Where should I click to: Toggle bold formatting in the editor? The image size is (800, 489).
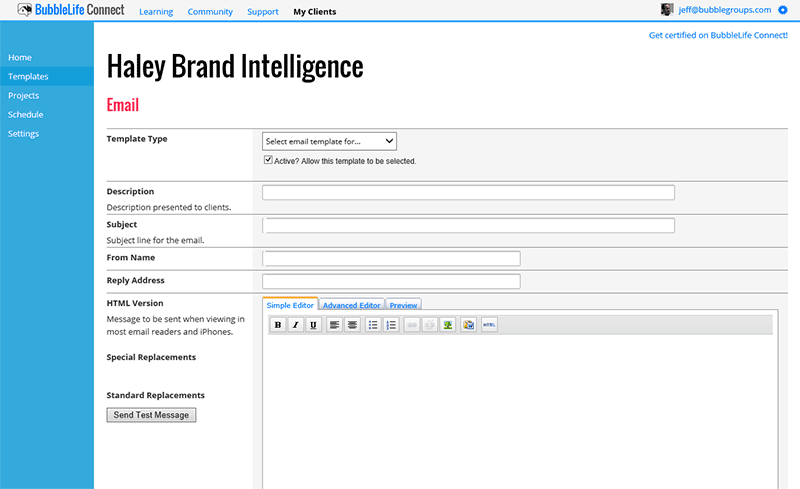point(278,325)
